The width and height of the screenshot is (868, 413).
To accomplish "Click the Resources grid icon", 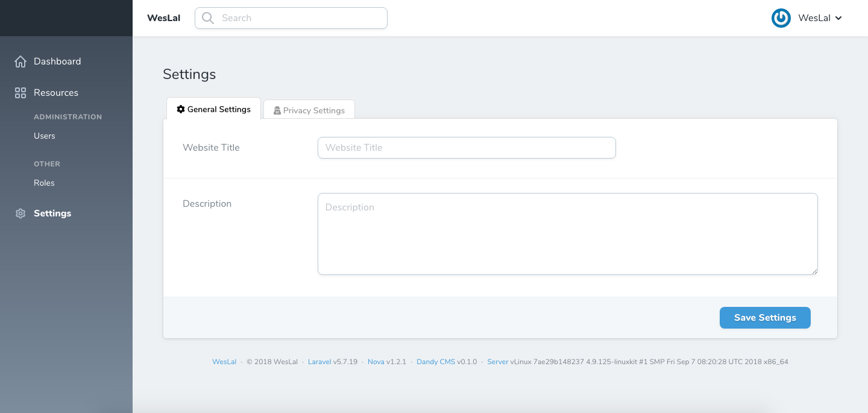I will coord(20,93).
